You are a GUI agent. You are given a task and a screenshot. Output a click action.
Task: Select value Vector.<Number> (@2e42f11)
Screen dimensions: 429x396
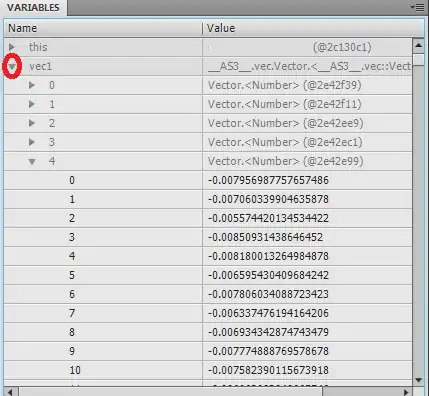(x=285, y=104)
